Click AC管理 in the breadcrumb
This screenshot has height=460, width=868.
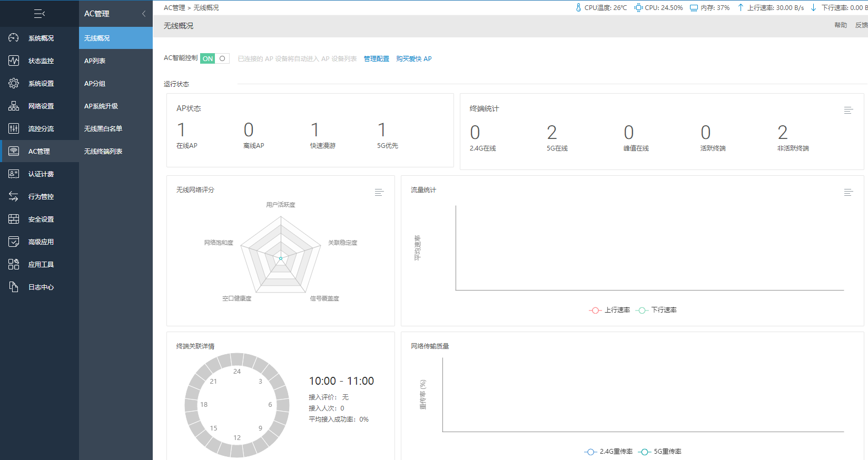tap(174, 8)
